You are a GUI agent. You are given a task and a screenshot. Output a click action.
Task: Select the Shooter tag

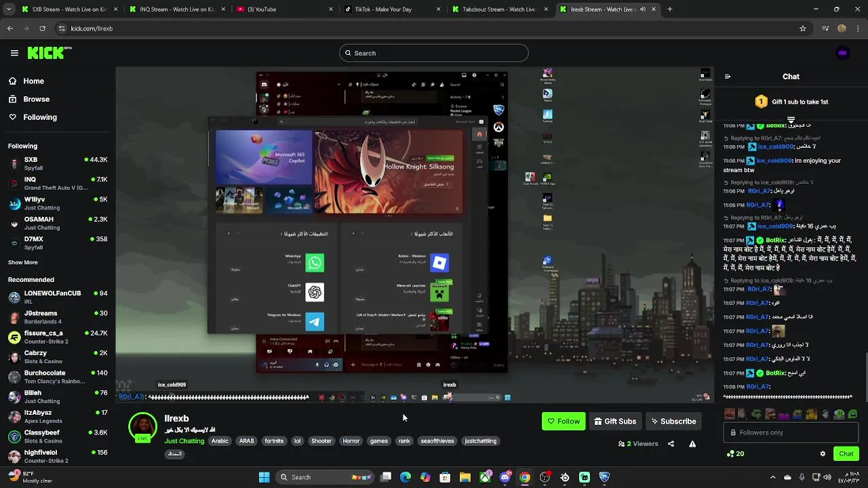(321, 441)
